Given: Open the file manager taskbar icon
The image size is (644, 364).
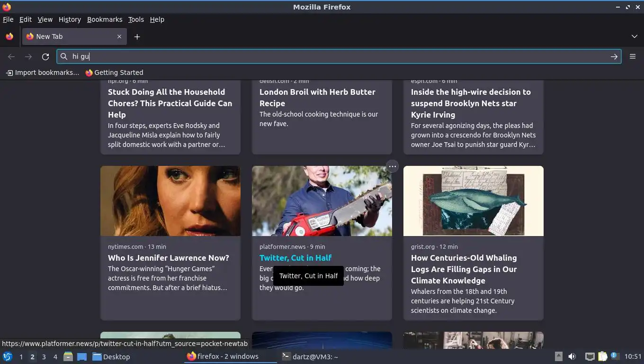Looking at the screenshot, I should [68, 357].
